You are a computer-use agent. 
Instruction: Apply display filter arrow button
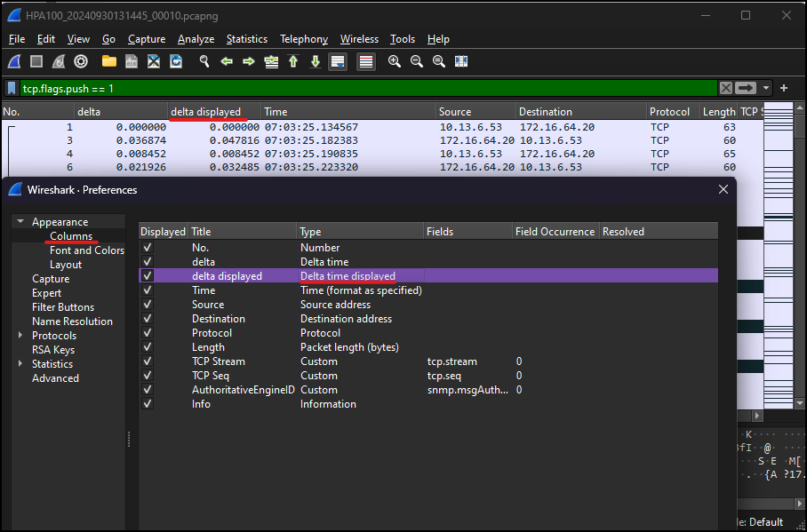pyautogui.click(x=746, y=88)
